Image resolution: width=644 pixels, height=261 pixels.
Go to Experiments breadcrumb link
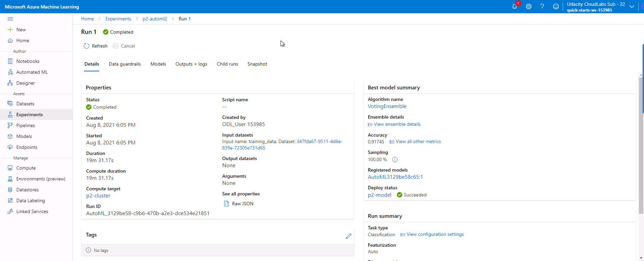coord(118,19)
